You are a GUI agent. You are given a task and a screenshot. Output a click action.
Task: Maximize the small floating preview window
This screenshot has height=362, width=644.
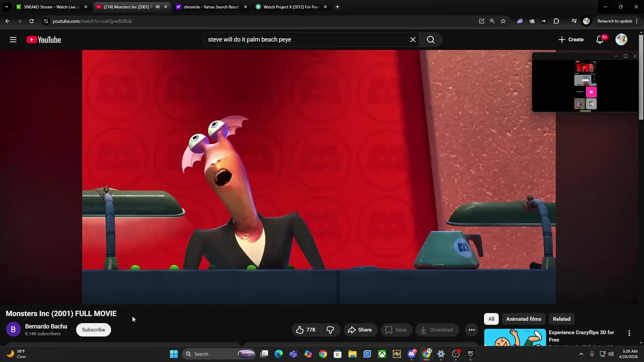(x=625, y=56)
